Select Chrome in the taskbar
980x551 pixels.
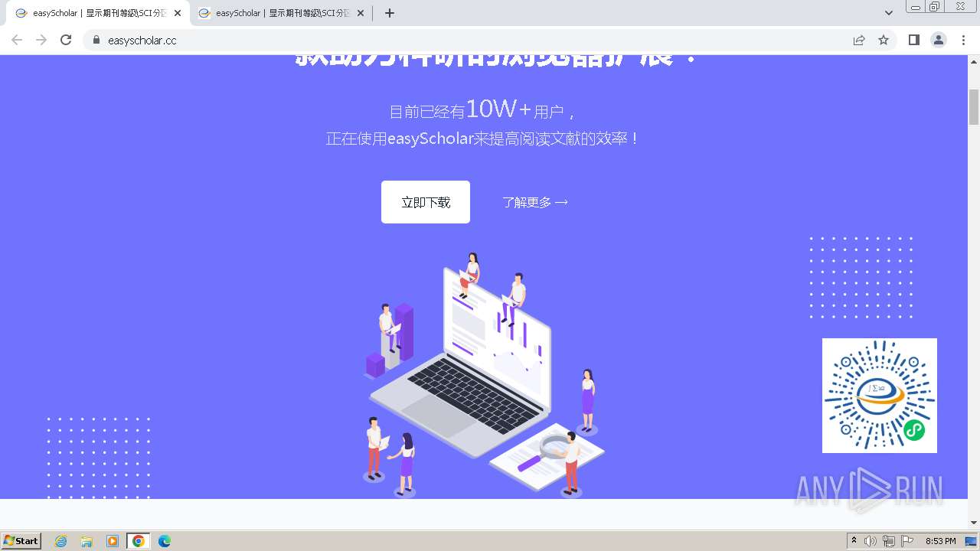[x=139, y=541]
